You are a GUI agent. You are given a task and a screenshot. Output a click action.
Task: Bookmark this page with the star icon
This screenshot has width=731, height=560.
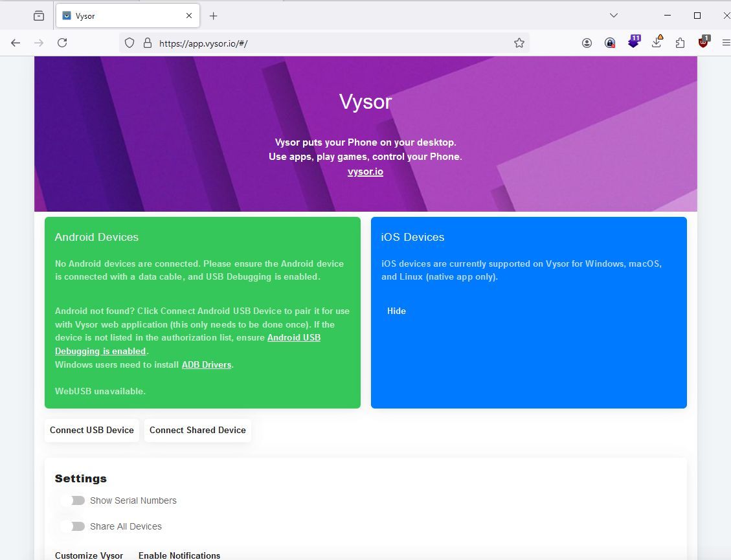pos(519,43)
